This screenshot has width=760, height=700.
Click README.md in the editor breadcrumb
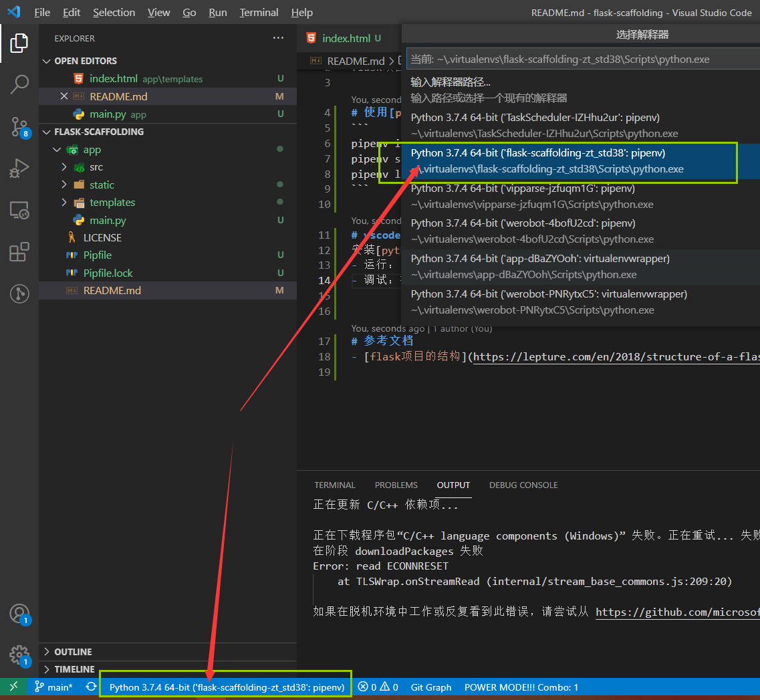click(356, 61)
